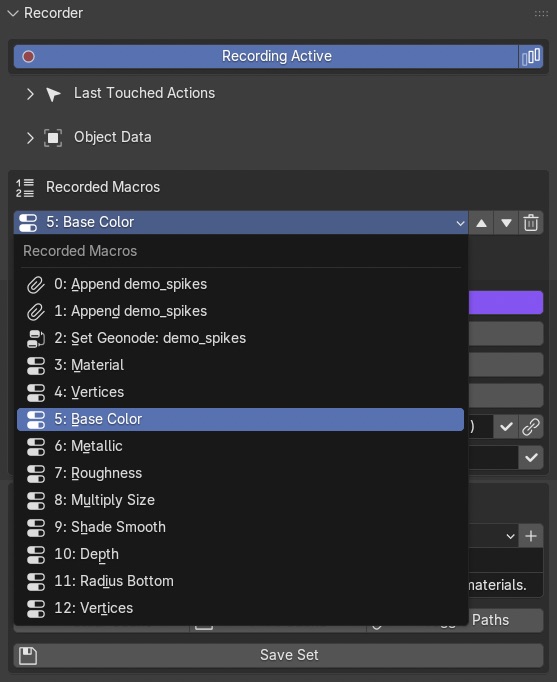Click the plus icon near dropdown
Screen dimensions: 557x682
[531, 536]
